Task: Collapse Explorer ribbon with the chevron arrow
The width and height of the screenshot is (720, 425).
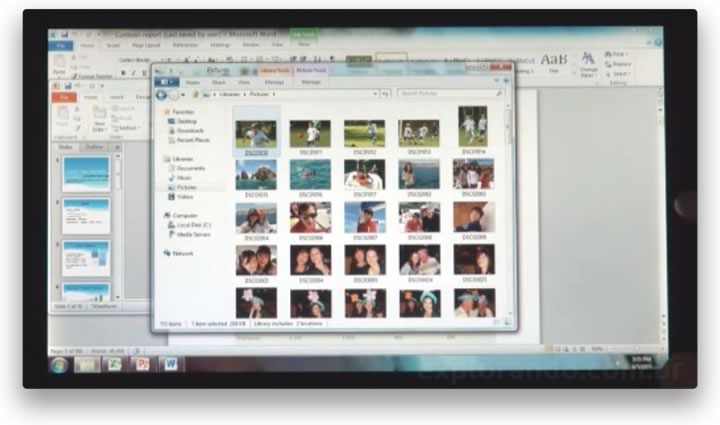Action: tap(496, 81)
